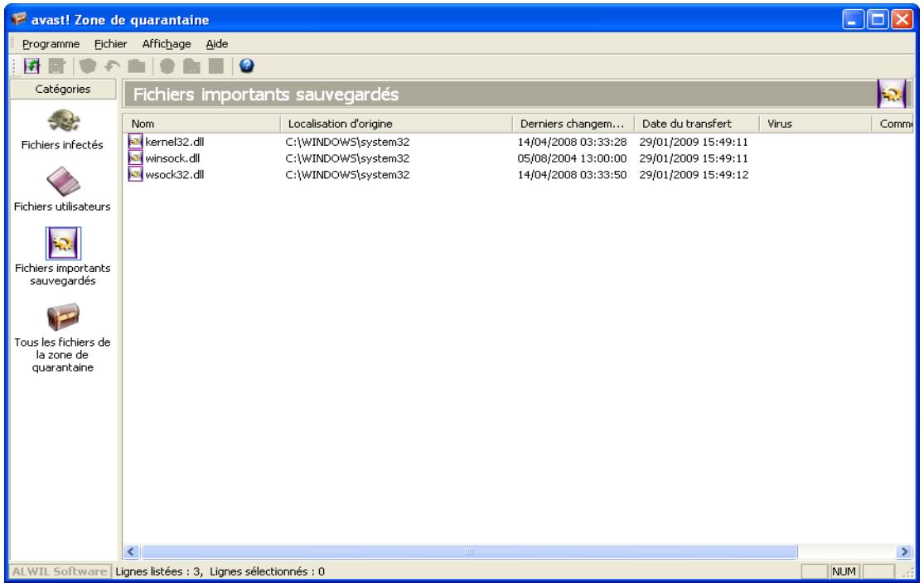Click the greyed shield toolbar icon
924x583 pixels.
coord(88,66)
